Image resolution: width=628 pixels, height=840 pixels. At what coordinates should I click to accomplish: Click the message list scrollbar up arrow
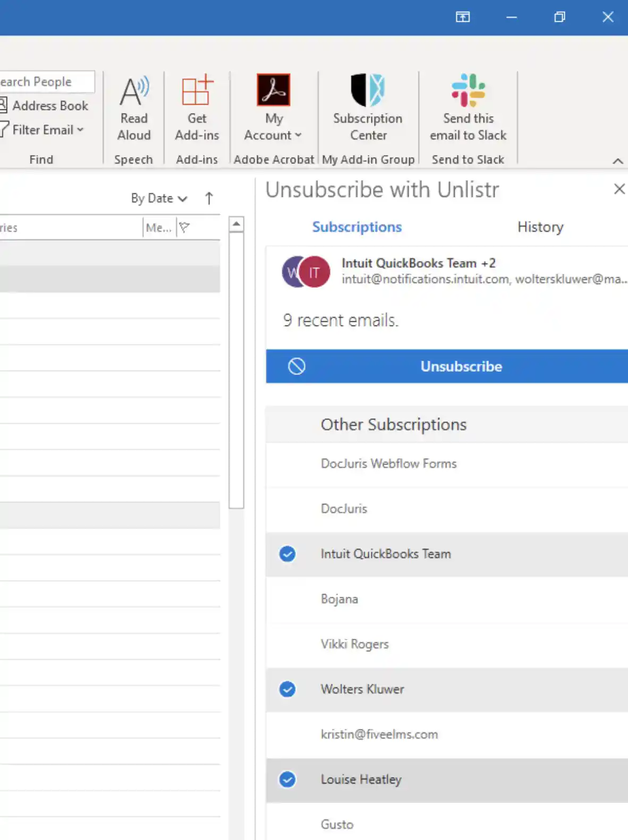tap(236, 224)
